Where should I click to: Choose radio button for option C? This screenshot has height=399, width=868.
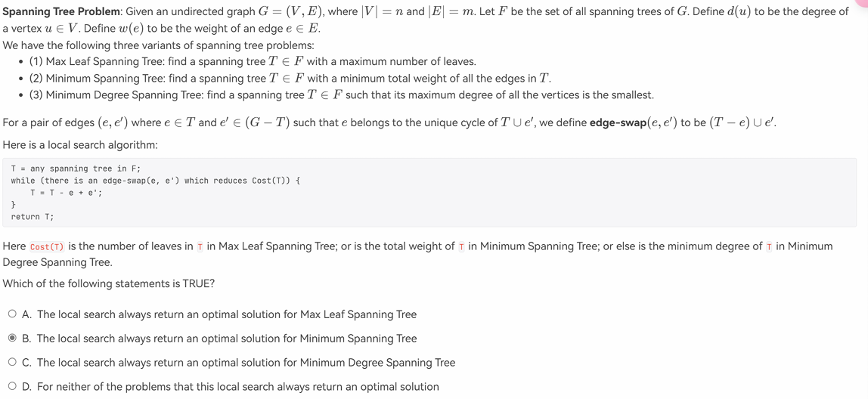(x=12, y=363)
